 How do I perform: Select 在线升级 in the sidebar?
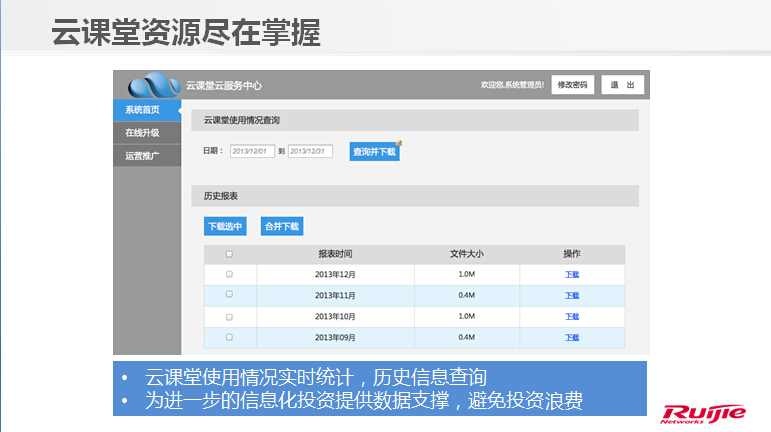[x=143, y=132]
